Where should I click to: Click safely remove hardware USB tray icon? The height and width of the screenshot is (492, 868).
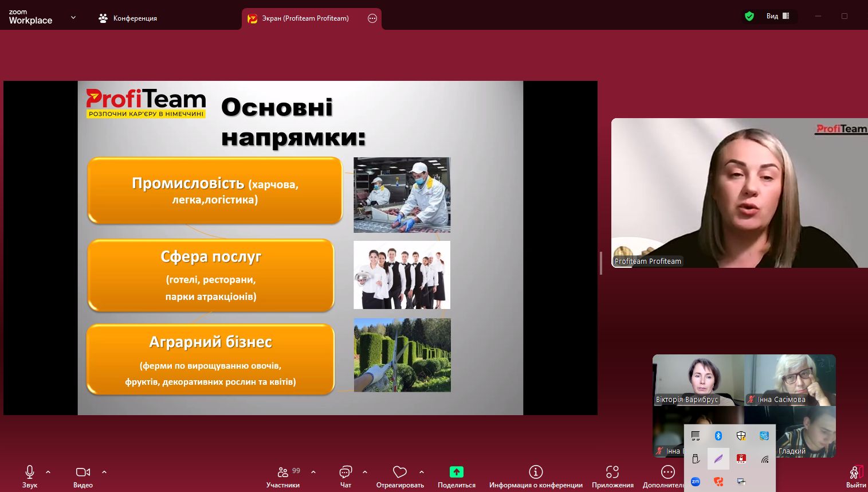click(696, 459)
